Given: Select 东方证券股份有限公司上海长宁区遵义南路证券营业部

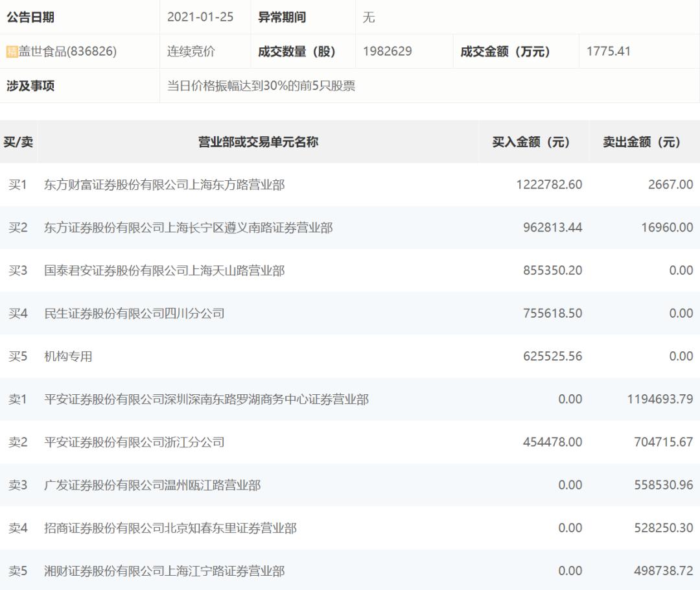Looking at the screenshot, I should tap(189, 228).
